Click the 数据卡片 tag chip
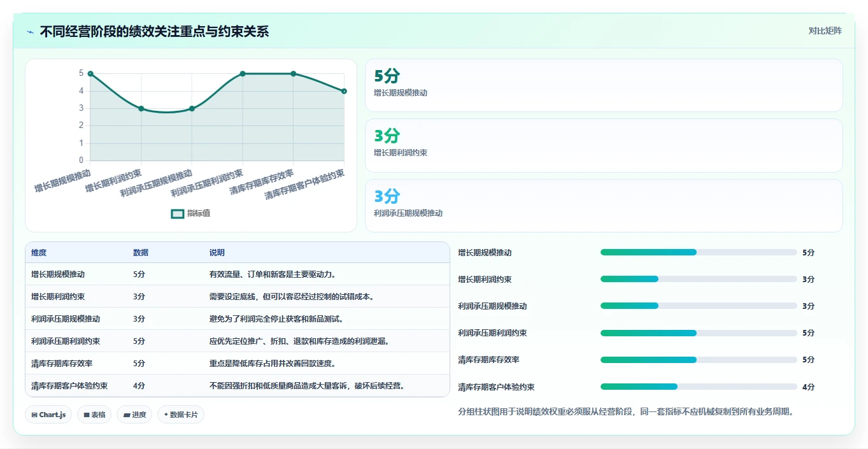This screenshot has height=449, width=868. [181, 415]
